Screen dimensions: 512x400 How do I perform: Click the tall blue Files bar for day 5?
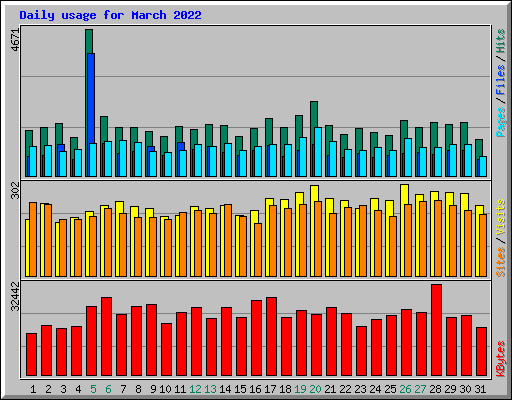coord(91,98)
